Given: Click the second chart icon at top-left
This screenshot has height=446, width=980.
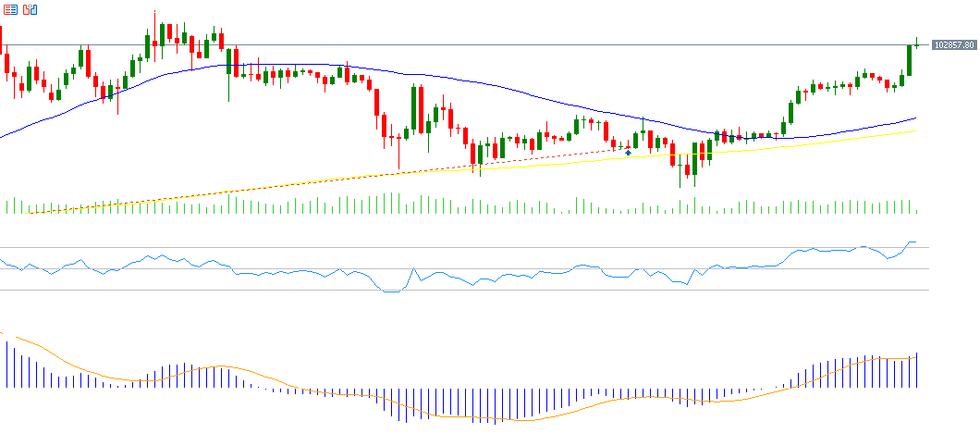Looking at the screenshot, I should (x=31, y=9).
